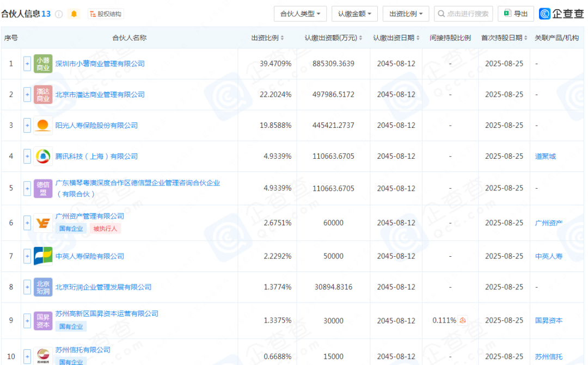588x365 pixels.
Task: Click the 企查查 logo
Action: [561, 14]
